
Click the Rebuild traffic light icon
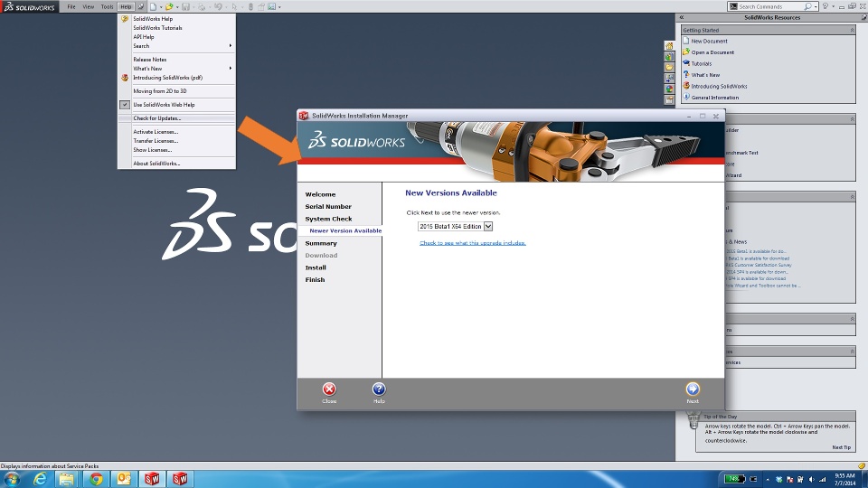(x=250, y=6)
